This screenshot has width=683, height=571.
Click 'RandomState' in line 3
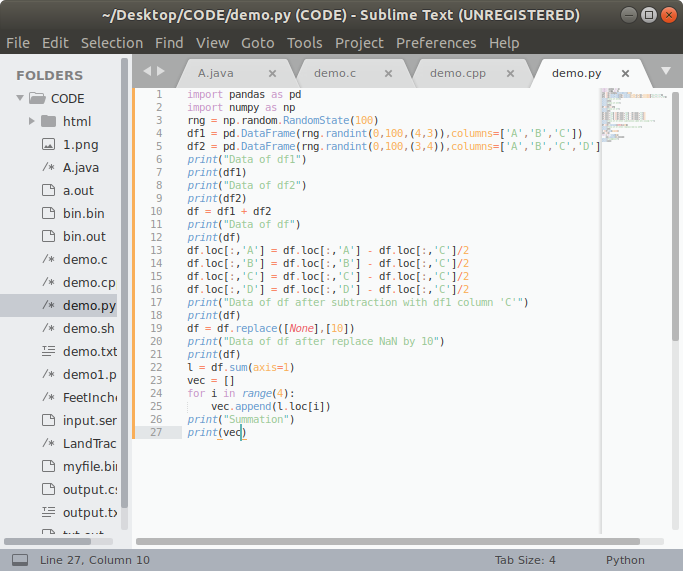[x=316, y=120]
